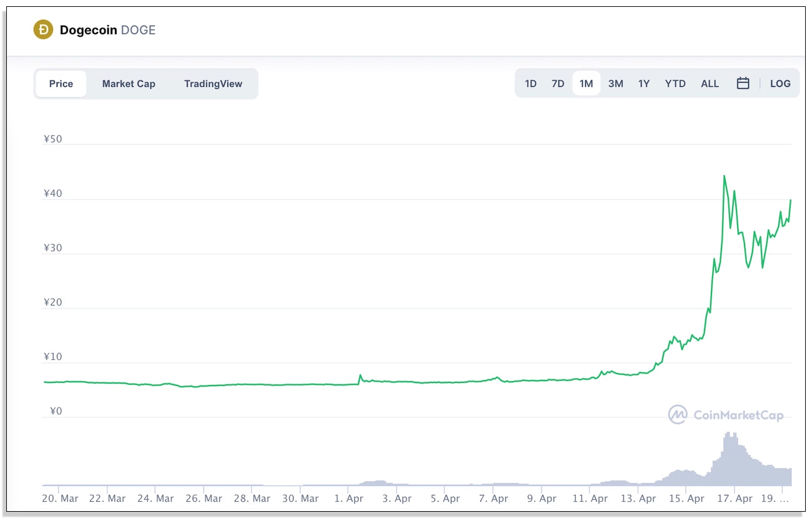Image resolution: width=812 pixels, height=518 pixels.
Task: Click the 9. Apr date label
Action: pyautogui.click(x=541, y=499)
